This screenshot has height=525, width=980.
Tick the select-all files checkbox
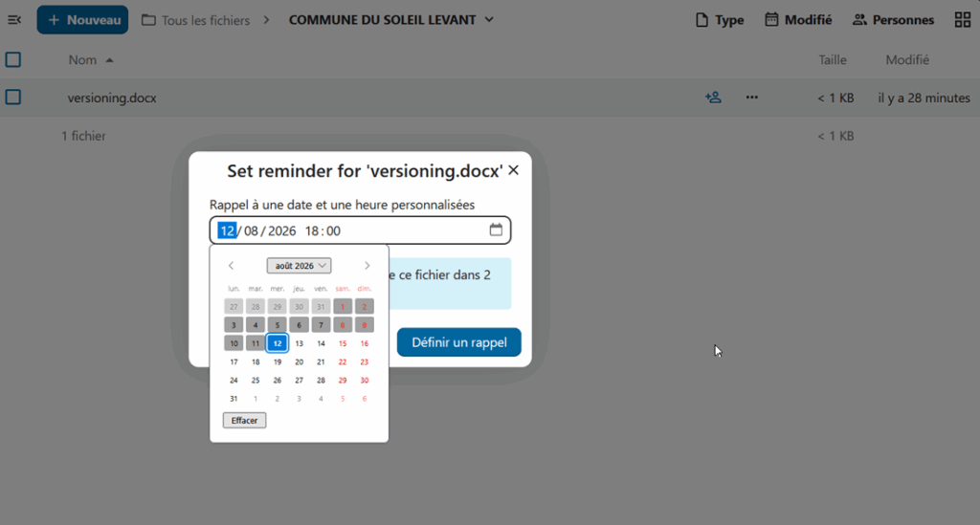pyautogui.click(x=13, y=60)
